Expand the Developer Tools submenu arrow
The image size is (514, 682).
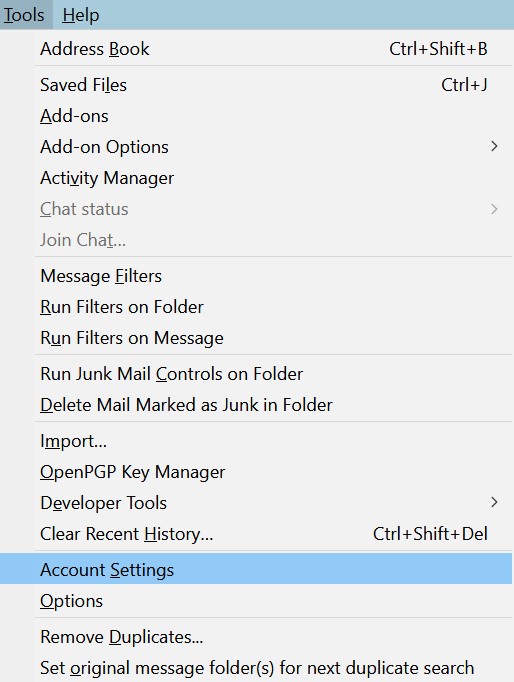click(x=494, y=502)
